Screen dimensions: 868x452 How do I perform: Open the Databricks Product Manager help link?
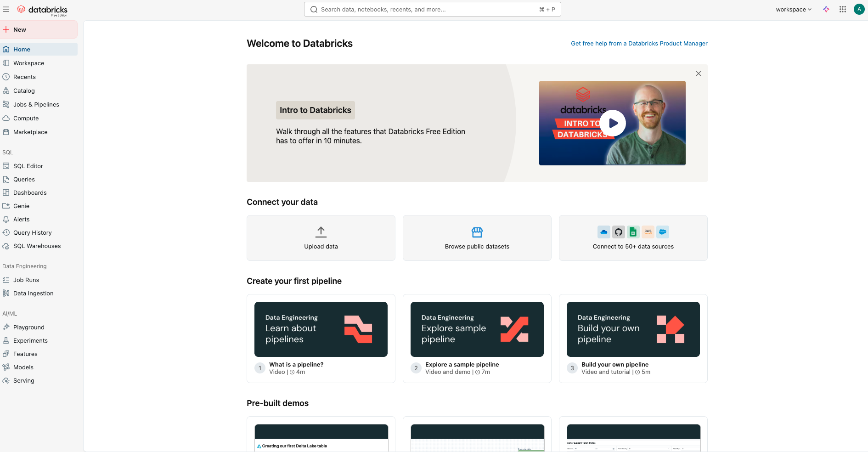click(x=639, y=43)
